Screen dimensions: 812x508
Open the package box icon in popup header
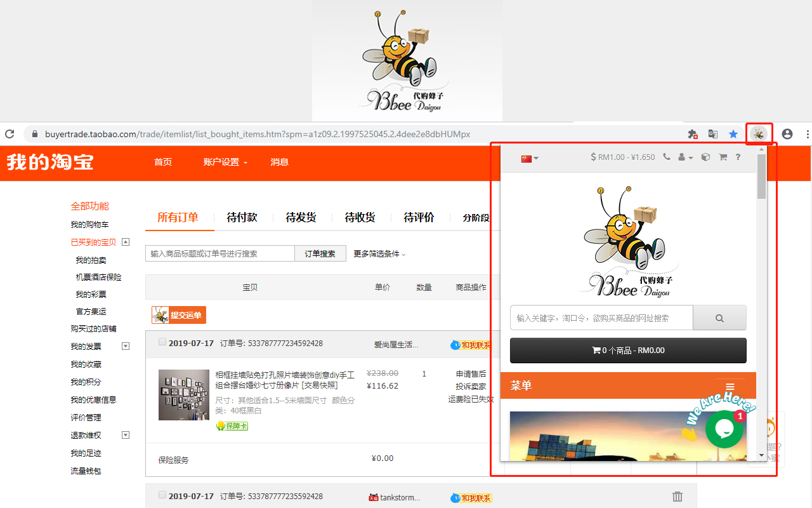click(705, 157)
